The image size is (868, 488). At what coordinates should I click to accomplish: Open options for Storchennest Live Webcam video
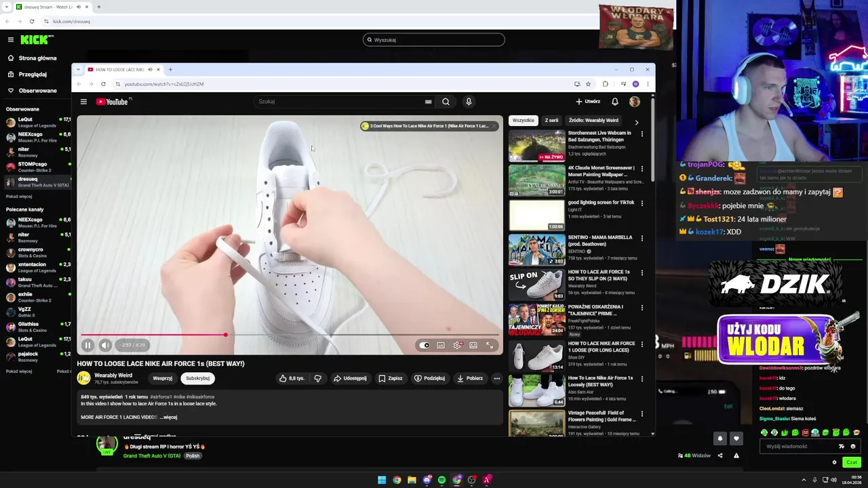pos(642,134)
